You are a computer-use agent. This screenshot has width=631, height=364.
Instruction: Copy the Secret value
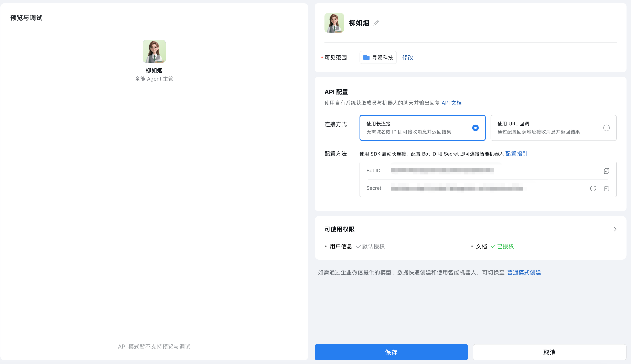pyautogui.click(x=606, y=189)
